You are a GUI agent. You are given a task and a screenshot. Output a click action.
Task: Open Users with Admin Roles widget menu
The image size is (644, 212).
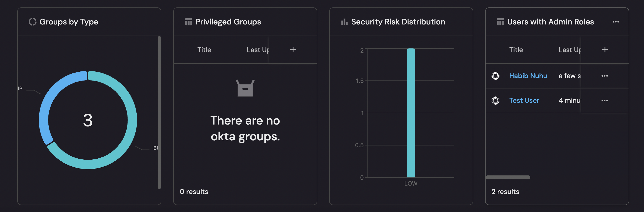point(616,22)
